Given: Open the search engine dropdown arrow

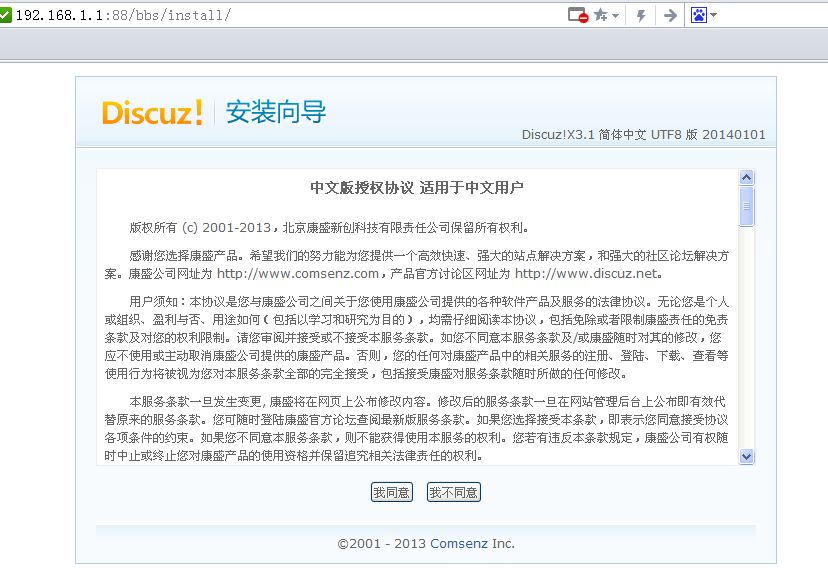Looking at the screenshot, I should coord(713,15).
